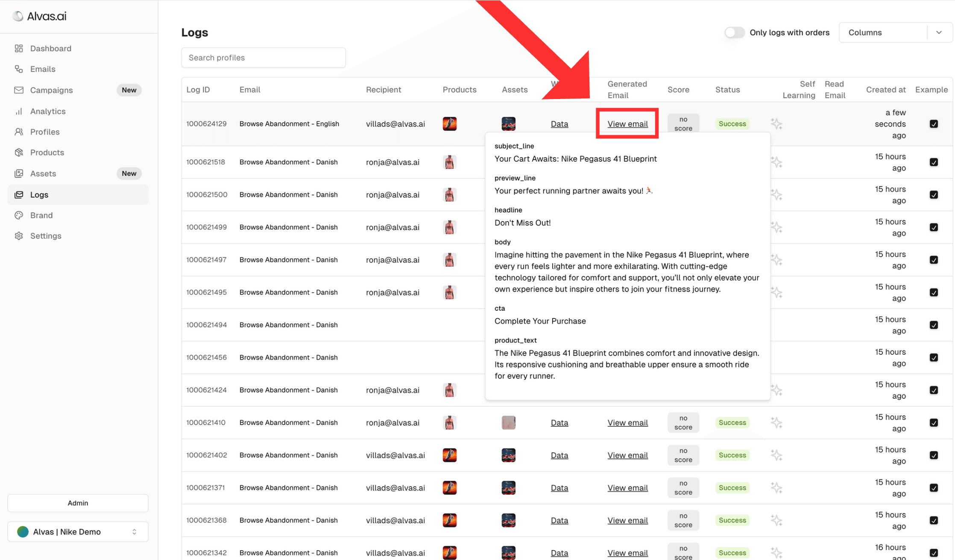This screenshot has height=560, width=955.
Task: Toggle Example checkbox for log 1000621499
Action: pos(934,227)
